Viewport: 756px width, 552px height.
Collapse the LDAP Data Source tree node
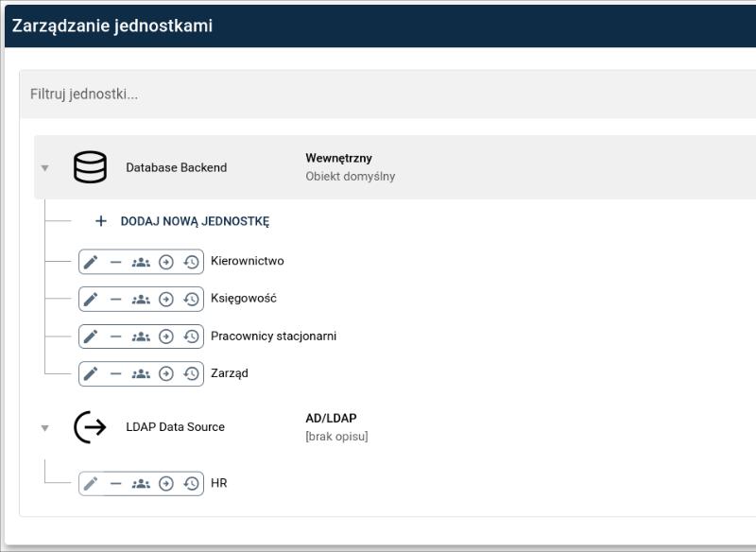coord(44,428)
